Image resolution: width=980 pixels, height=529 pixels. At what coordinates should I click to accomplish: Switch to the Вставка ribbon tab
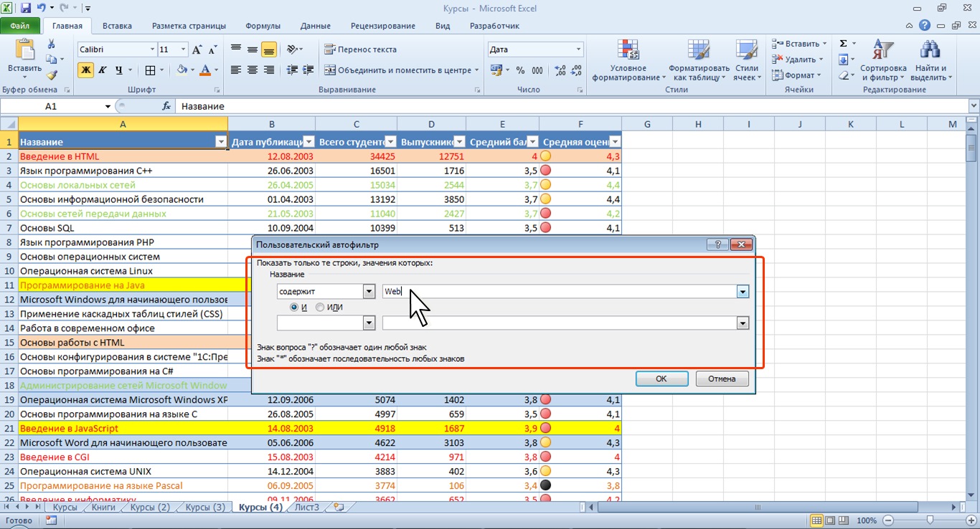click(x=117, y=26)
